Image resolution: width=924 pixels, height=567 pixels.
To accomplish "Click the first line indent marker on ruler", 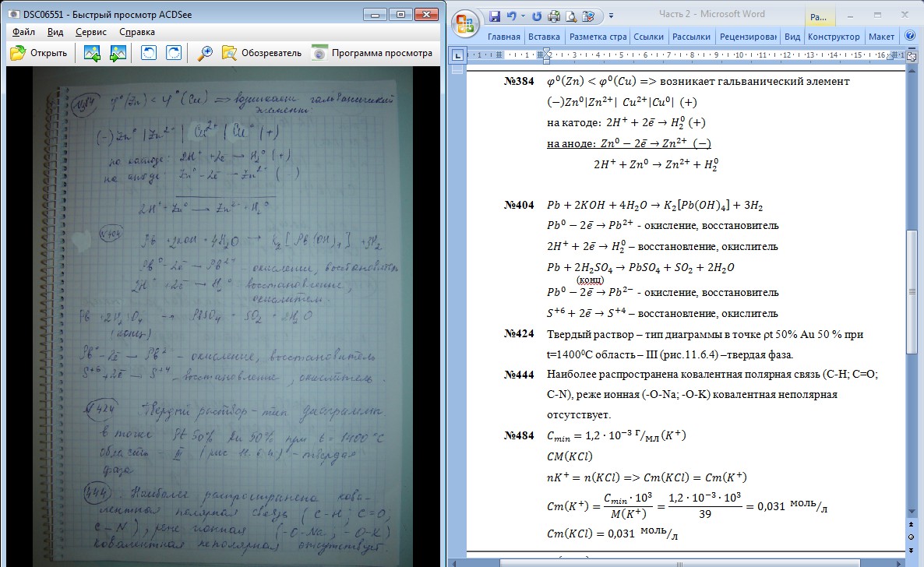I will (x=546, y=52).
